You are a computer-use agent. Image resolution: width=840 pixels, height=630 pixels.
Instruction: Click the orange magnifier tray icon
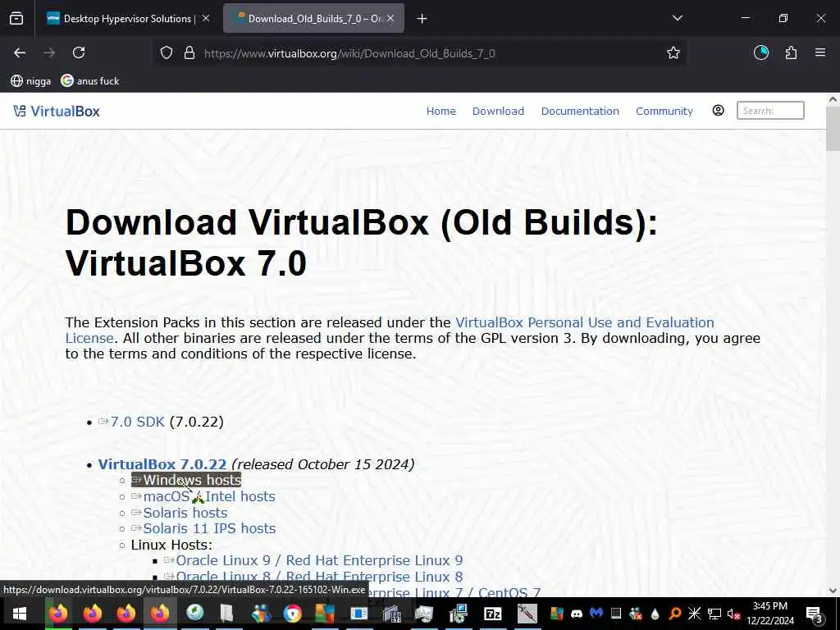pyautogui.click(x=675, y=614)
